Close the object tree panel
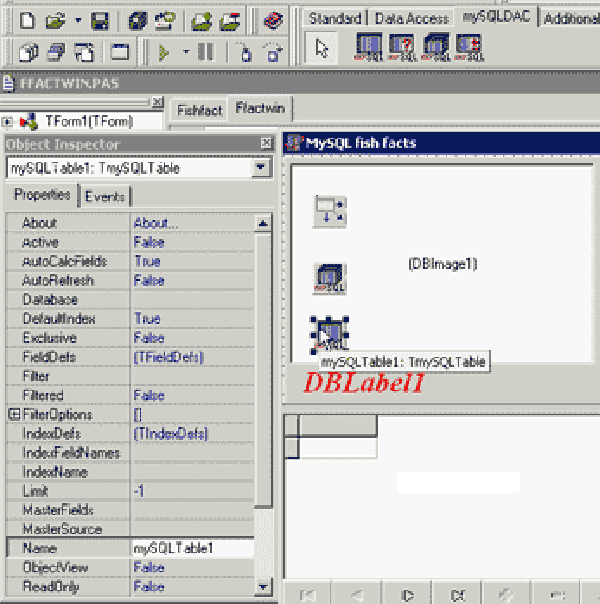The height and width of the screenshot is (604, 600). click(157, 102)
